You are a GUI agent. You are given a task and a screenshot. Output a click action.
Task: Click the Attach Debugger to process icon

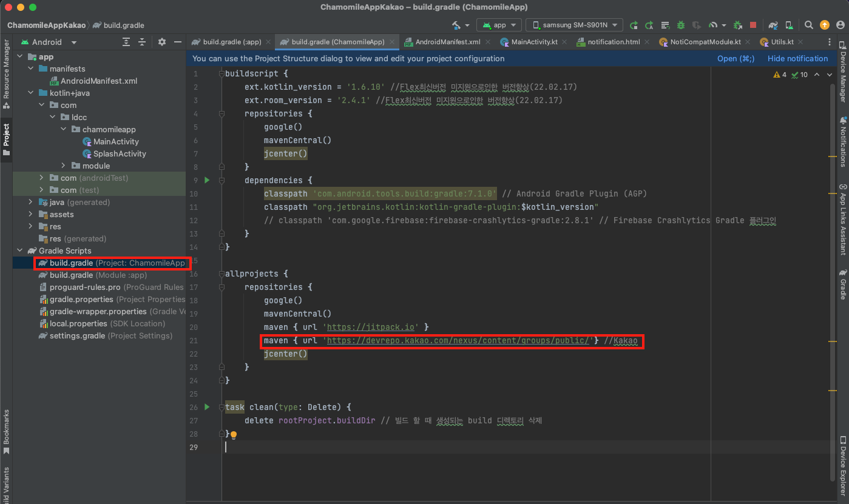point(738,25)
